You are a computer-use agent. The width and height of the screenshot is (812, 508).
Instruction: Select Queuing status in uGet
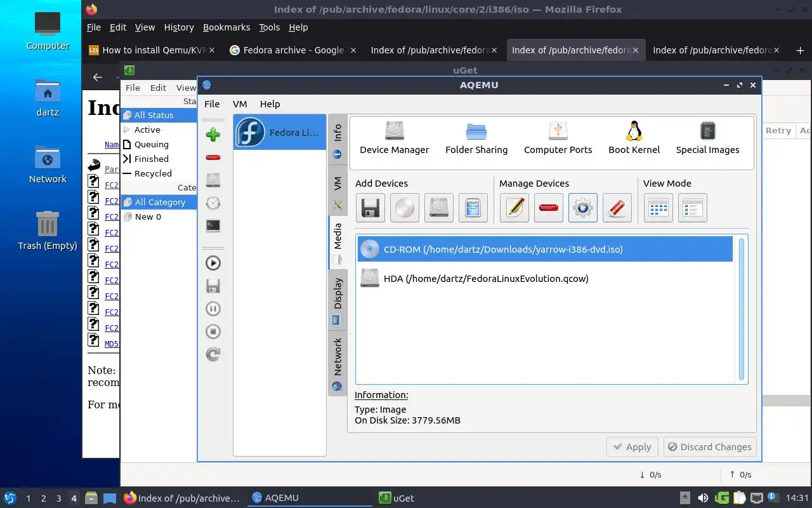coord(159,144)
